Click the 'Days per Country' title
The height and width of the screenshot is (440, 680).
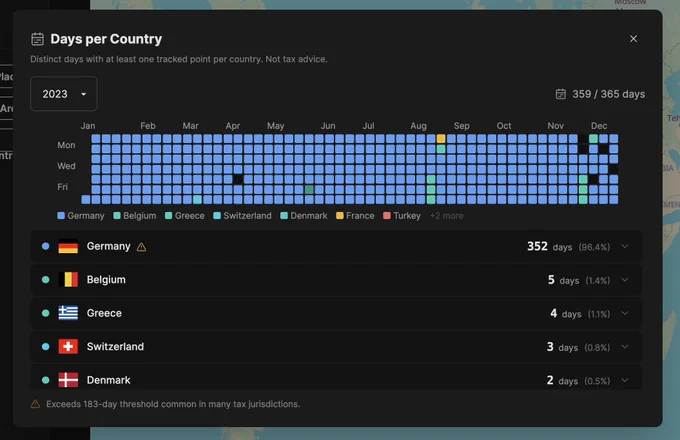(106, 39)
